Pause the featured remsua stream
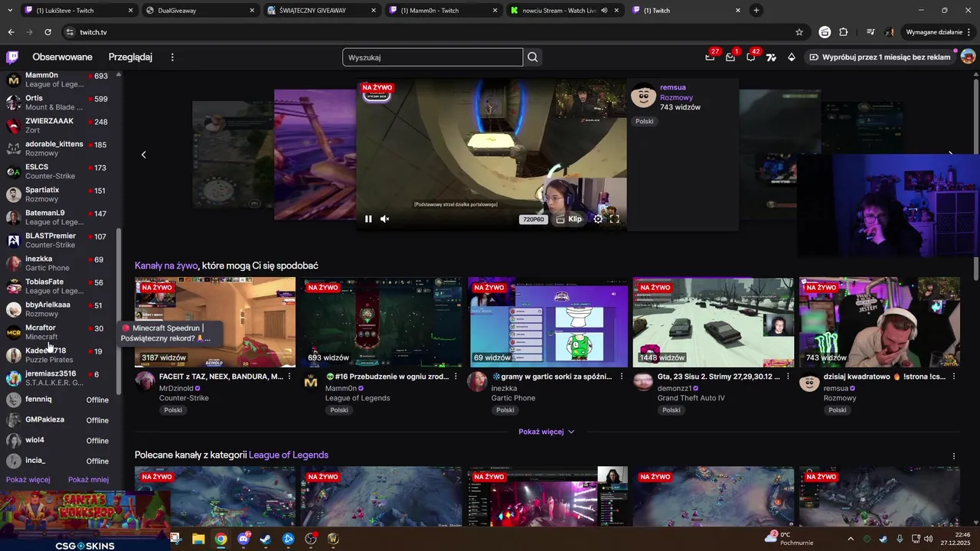This screenshot has height=551, width=980. point(368,219)
